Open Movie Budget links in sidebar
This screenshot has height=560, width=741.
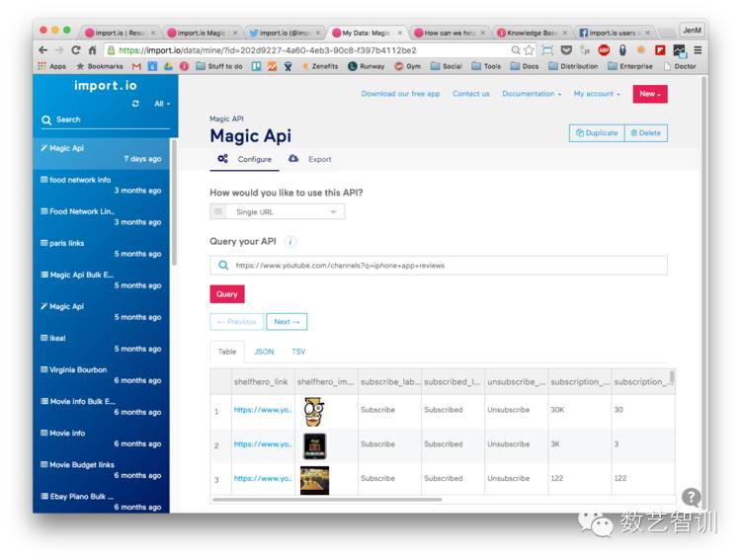pyautogui.click(x=101, y=470)
